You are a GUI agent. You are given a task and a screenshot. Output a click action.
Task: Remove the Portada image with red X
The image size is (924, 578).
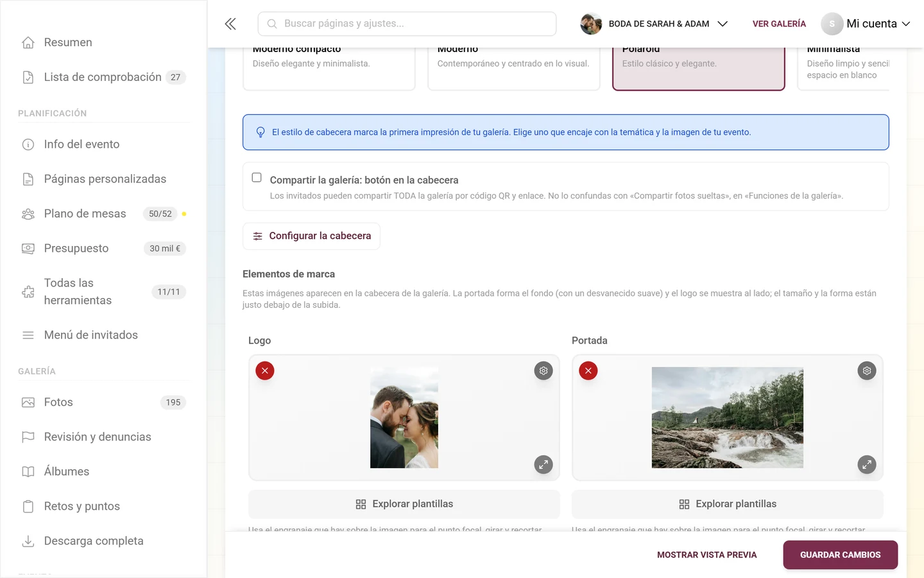pos(588,371)
